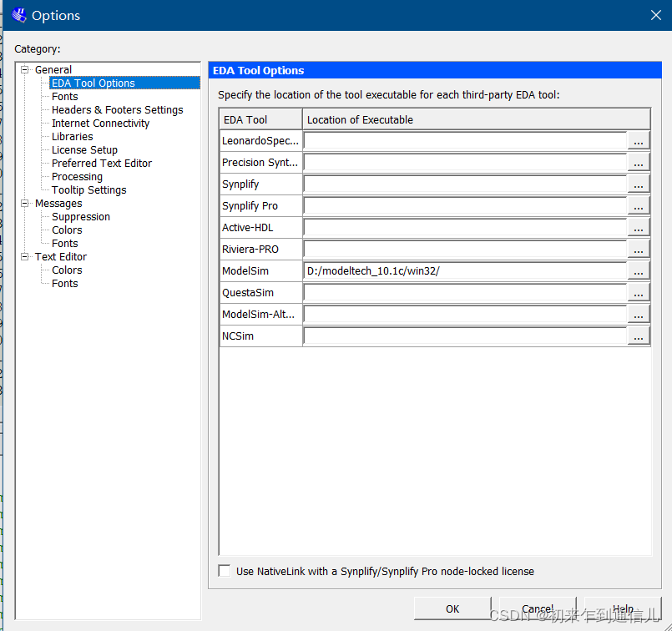Select the General tree label
The width and height of the screenshot is (672, 631).
pyautogui.click(x=53, y=69)
